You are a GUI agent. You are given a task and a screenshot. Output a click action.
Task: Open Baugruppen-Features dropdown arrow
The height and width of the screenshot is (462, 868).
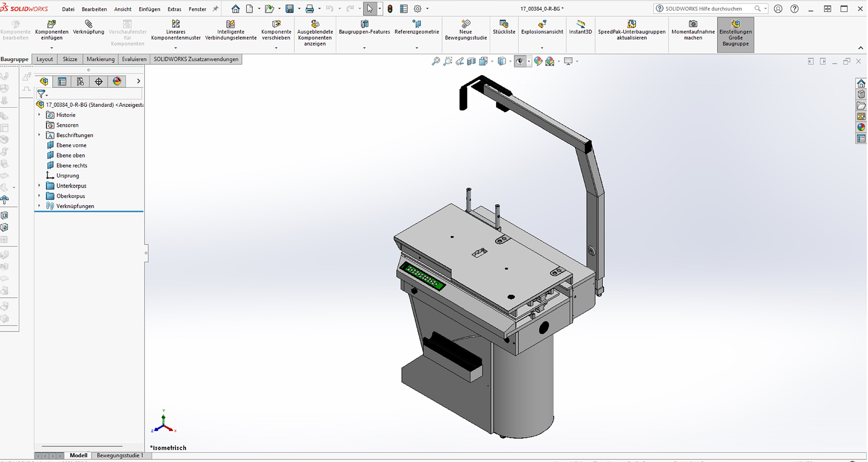365,48
